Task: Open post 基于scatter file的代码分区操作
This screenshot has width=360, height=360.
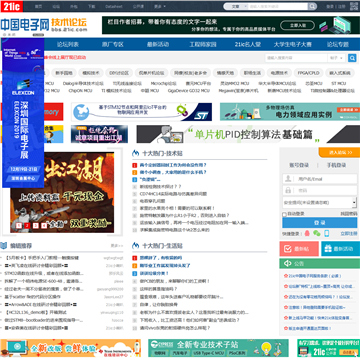Action: pyautogui.click(x=33, y=297)
